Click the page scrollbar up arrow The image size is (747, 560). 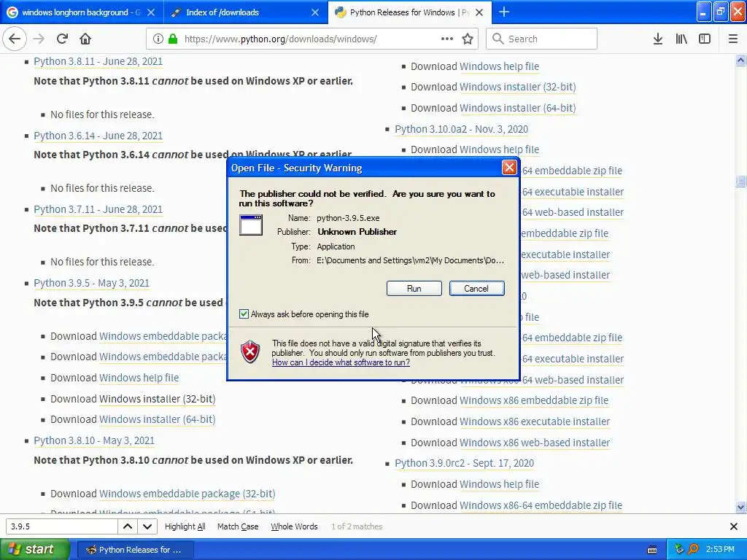coord(740,60)
